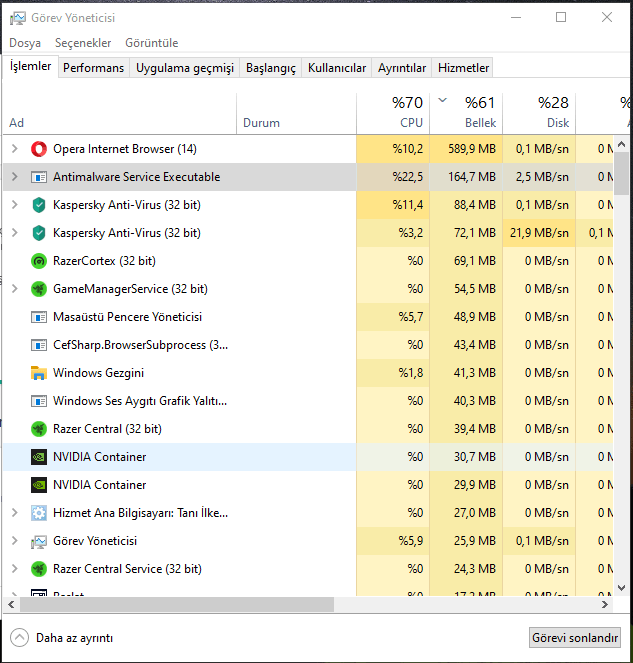Image resolution: width=633 pixels, height=663 pixels.
Task: Expand the Kaspersky row using 21,9 MB/sn disk
Action: pos(15,233)
